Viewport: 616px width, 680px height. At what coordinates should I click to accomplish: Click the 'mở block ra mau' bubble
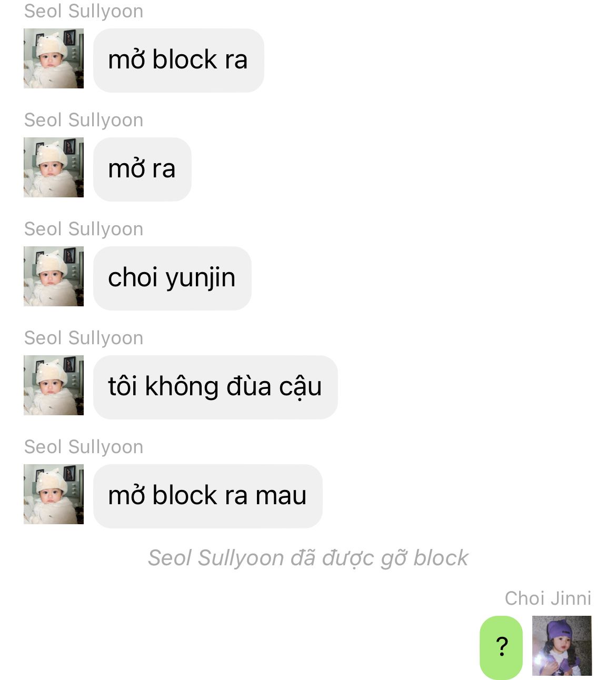coord(208,496)
